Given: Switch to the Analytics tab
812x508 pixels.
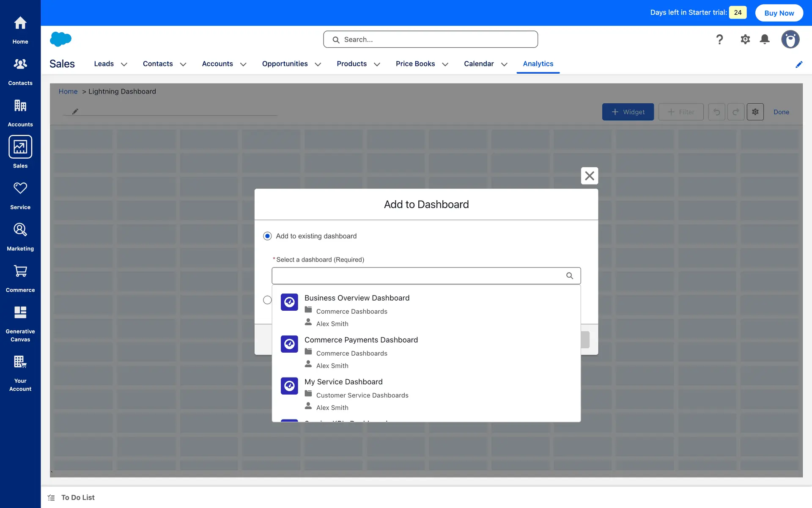Looking at the screenshot, I should click(538, 64).
